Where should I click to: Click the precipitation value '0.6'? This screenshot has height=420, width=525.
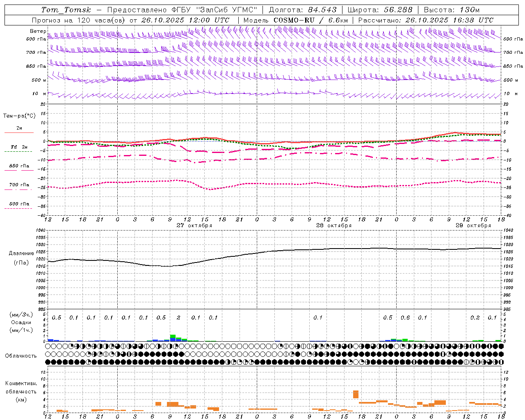pos(405,317)
